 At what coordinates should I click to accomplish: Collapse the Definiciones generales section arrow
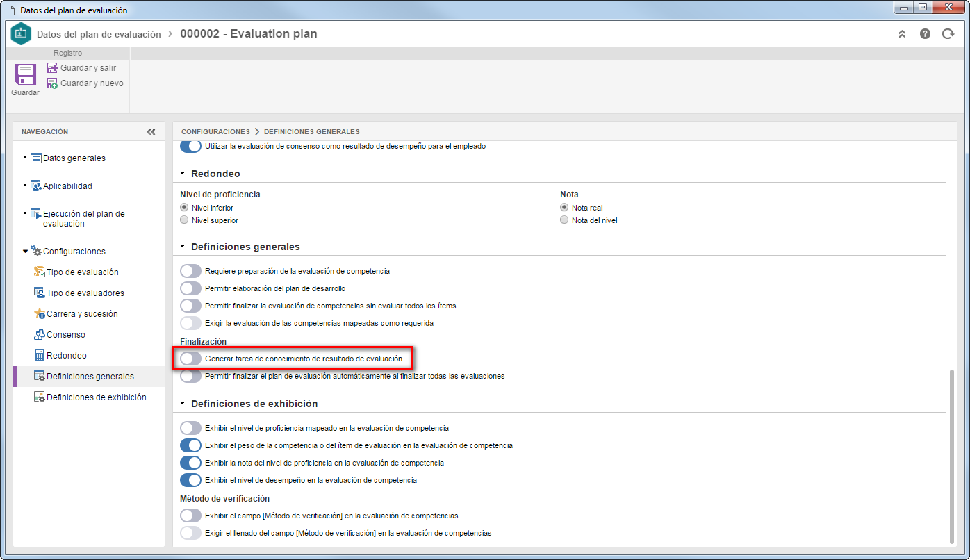pyautogui.click(x=183, y=247)
